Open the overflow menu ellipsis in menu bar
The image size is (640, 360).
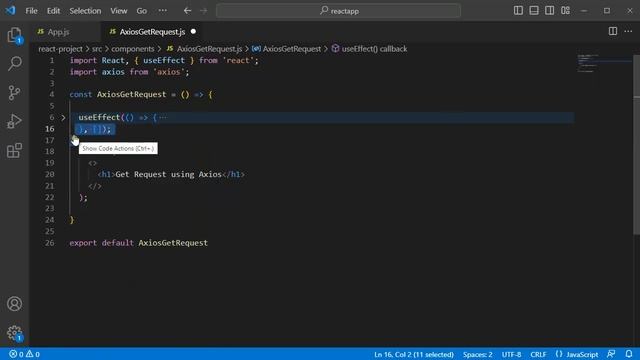click(x=162, y=11)
